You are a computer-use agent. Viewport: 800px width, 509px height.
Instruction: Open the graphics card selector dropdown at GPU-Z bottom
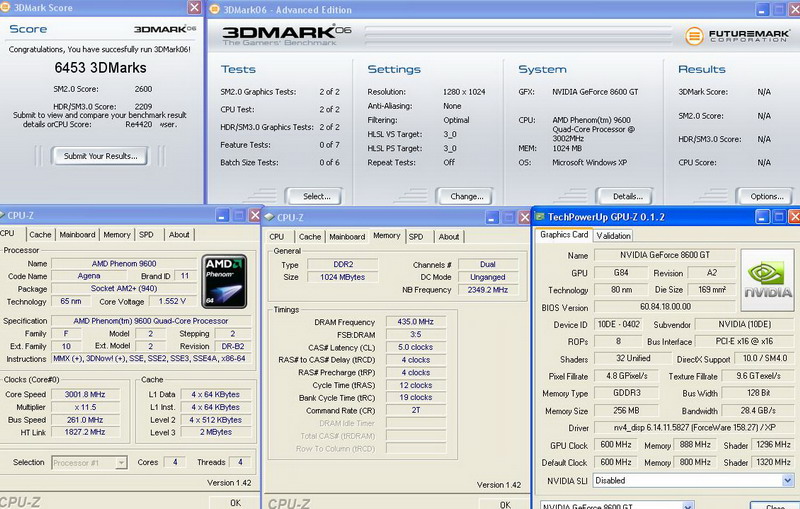pyautogui.click(x=688, y=506)
